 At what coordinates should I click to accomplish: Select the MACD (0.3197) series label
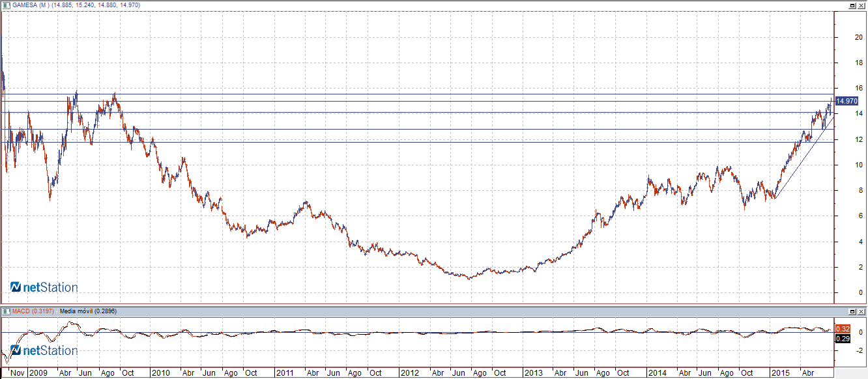(31, 311)
